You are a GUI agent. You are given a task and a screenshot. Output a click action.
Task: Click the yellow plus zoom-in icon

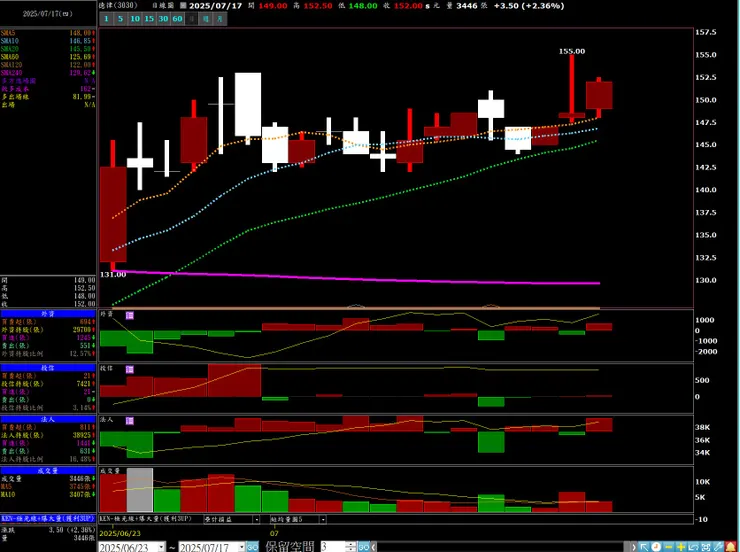(681, 547)
